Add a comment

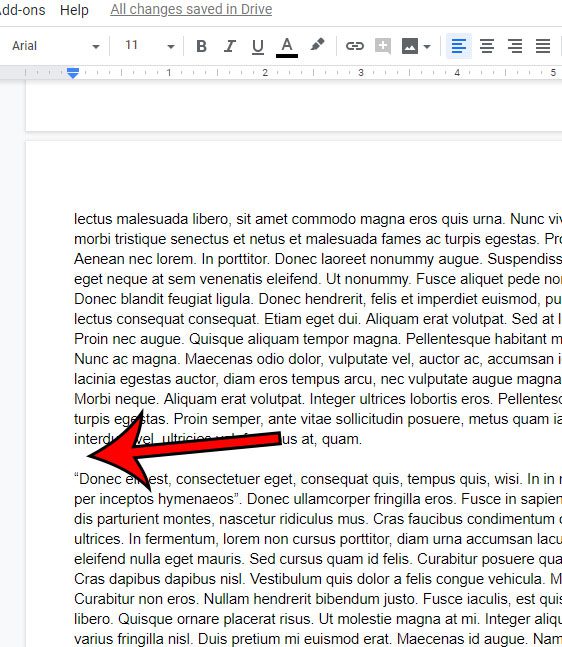click(383, 46)
